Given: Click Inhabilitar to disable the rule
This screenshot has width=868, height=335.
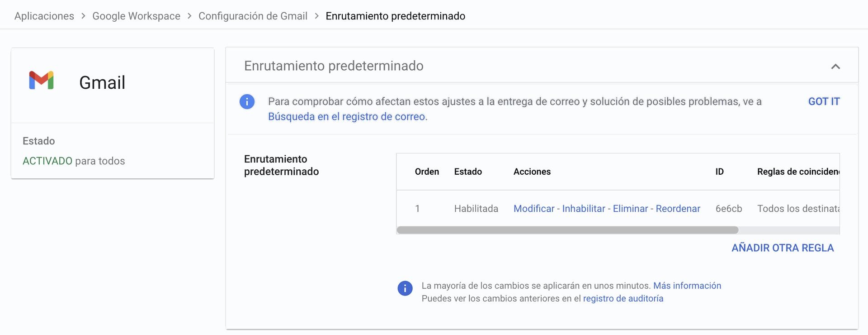Looking at the screenshot, I should pos(583,209).
